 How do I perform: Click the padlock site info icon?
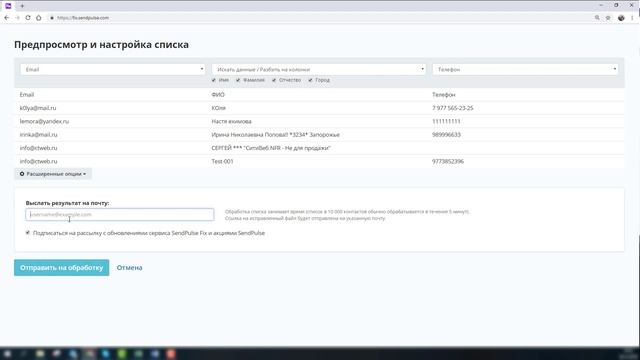(x=52, y=18)
